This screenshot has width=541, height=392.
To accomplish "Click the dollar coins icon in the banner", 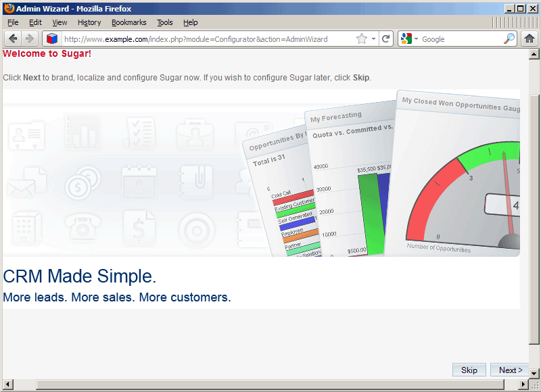I will (82, 181).
